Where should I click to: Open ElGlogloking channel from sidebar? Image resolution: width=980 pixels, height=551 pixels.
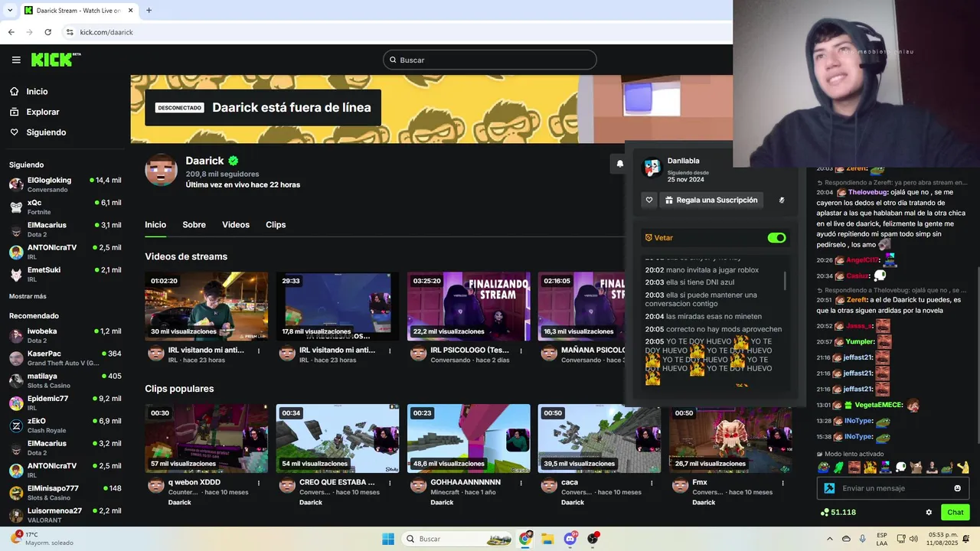(x=65, y=184)
